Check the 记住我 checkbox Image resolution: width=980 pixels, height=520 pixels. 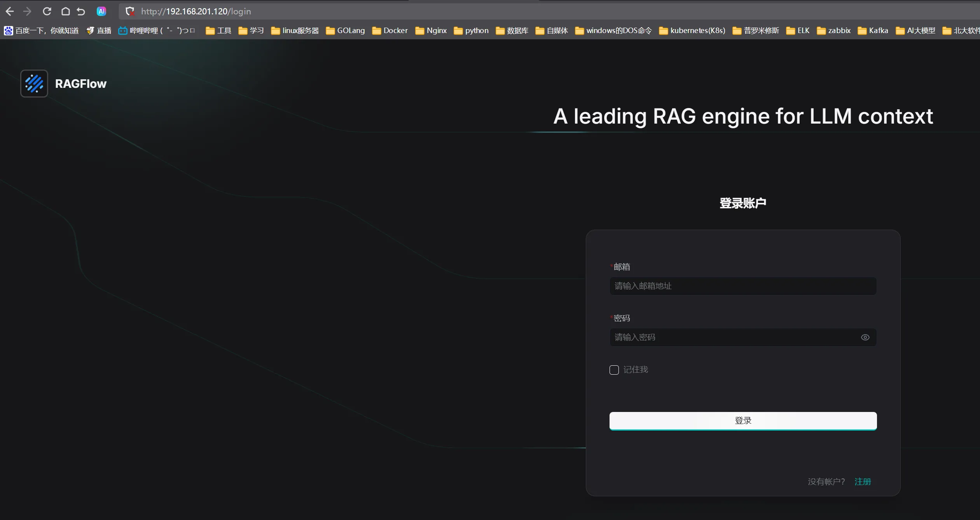(x=614, y=370)
